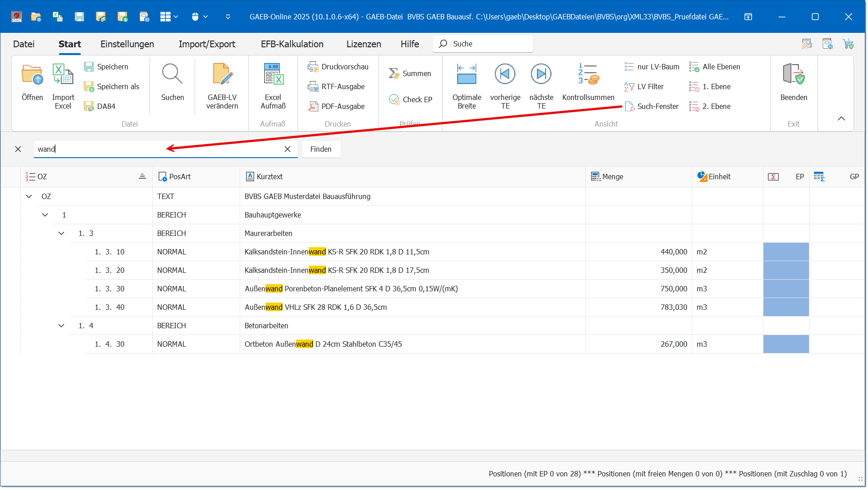Toggle nur LV-Baum view
This screenshot has width=868, height=489.
coord(652,67)
